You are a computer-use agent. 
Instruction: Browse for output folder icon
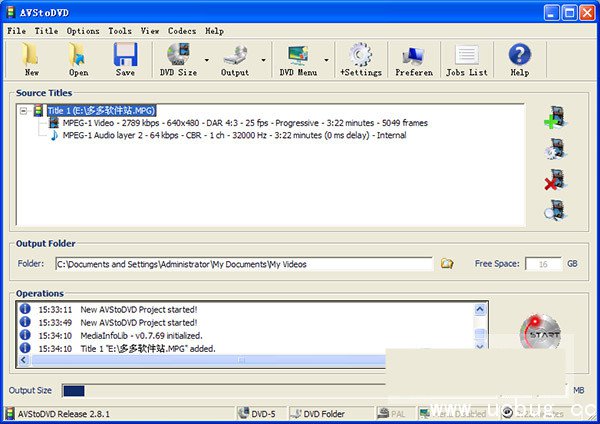pyautogui.click(x=447, y=263)
